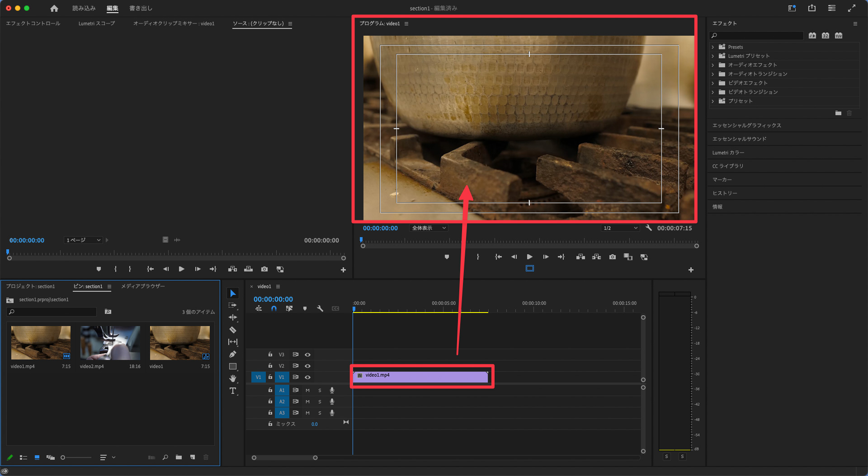
Task: Select the Hand tool
Action: click(233, 378)
